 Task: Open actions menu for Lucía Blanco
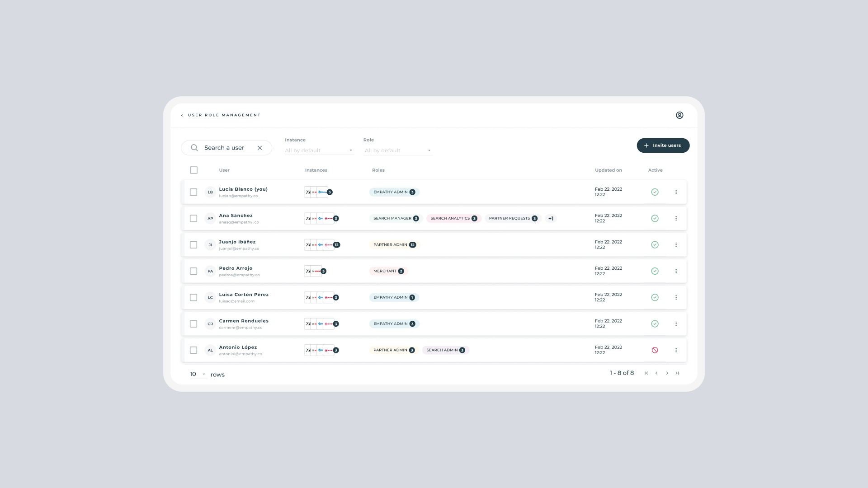676,192
